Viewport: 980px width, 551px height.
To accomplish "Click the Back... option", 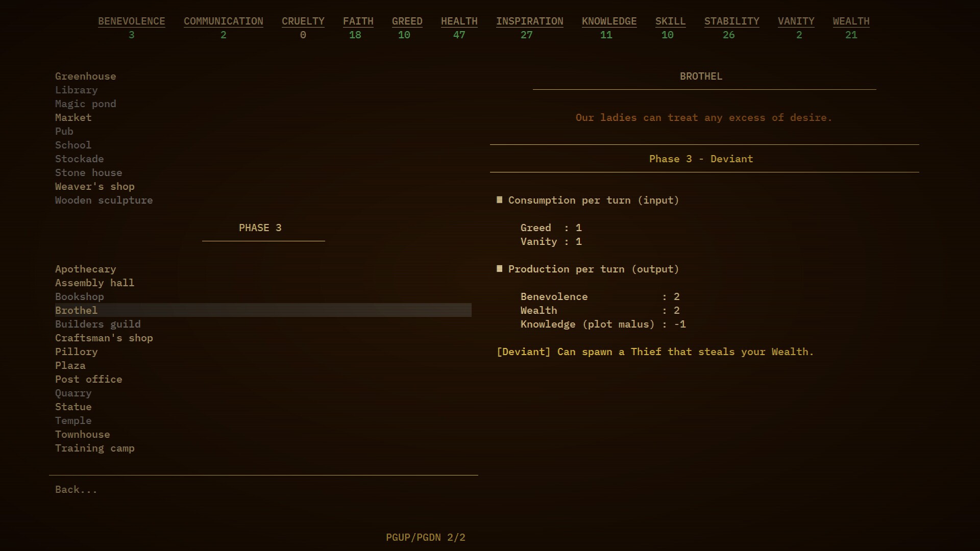I will click(76, 489).
